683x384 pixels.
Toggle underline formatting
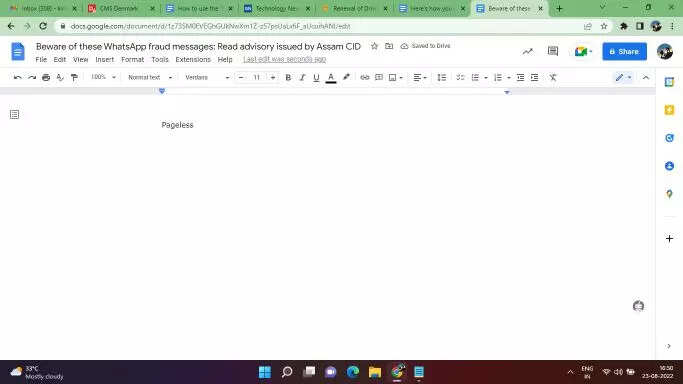point(316,77)
